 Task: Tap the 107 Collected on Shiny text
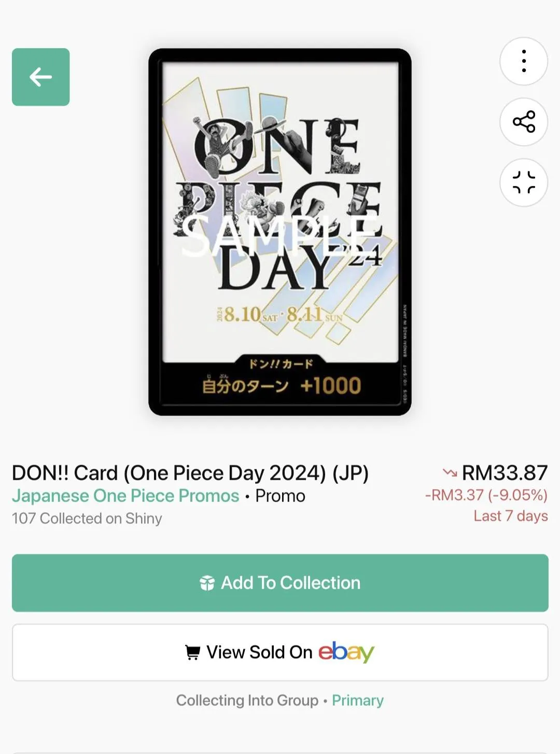coord(87,519)
